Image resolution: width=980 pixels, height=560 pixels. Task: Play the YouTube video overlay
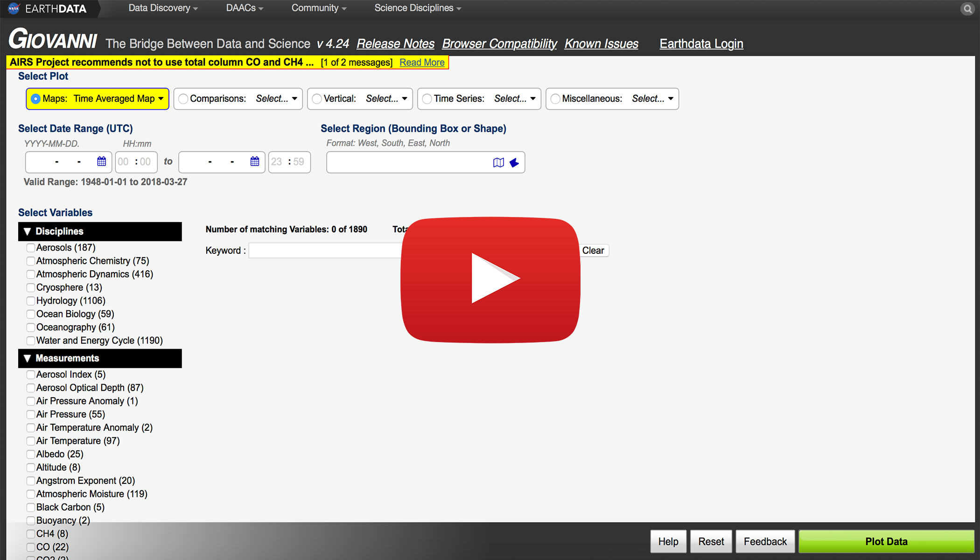(x=490, y=280)
